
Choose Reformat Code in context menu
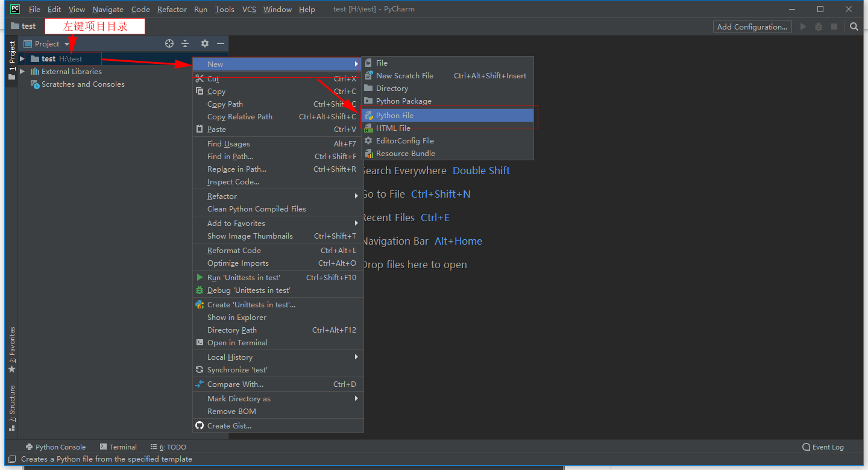coord(278,250)
